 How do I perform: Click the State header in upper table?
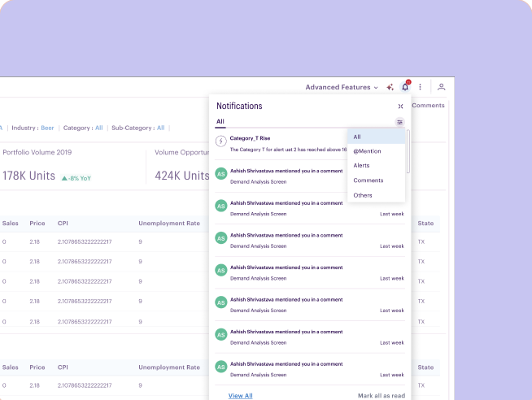tap(425, 224)
